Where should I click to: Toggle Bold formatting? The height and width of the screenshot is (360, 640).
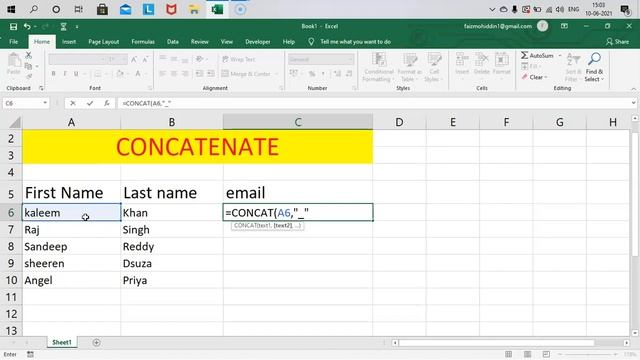pyautogui.click(x=53, y=74)
